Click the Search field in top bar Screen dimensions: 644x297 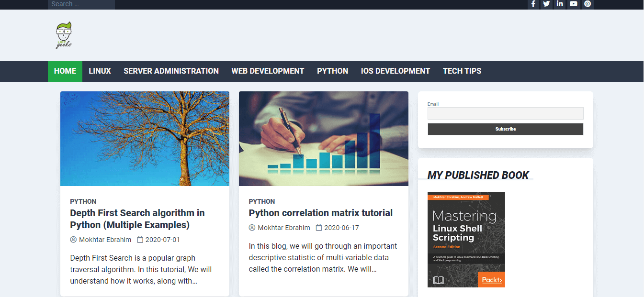coord(81,4)
